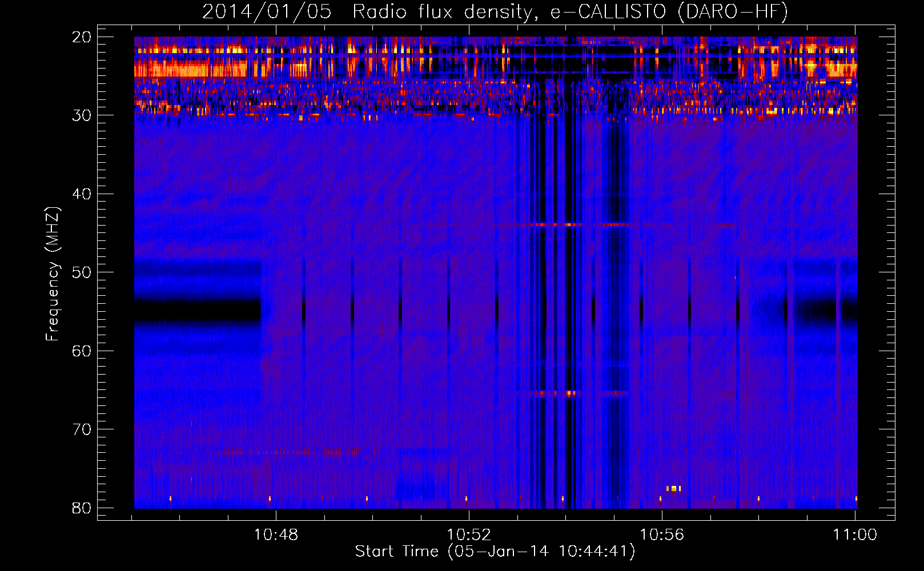Click the 'Start Time (05-Jan-14 10:44:41)' x-axis label
924x571 pixels.
[x=495, y=552]
